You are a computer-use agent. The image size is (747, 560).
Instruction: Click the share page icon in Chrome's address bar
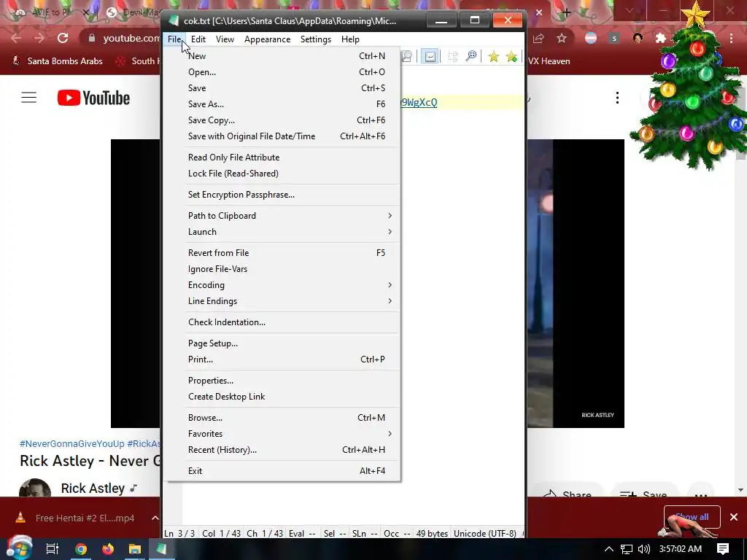[538, 39]
